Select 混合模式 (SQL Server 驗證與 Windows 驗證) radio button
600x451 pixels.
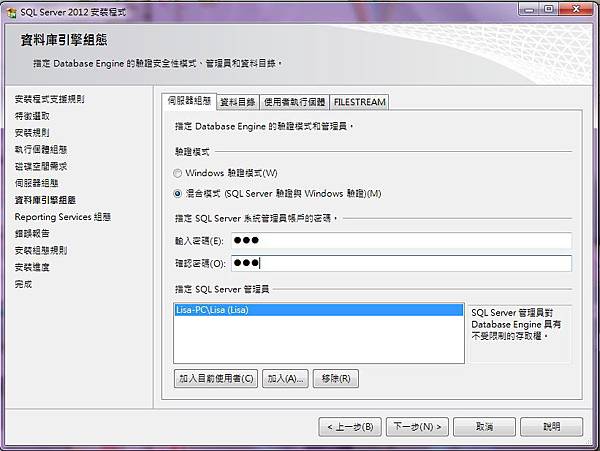click(x=177, y=194)
